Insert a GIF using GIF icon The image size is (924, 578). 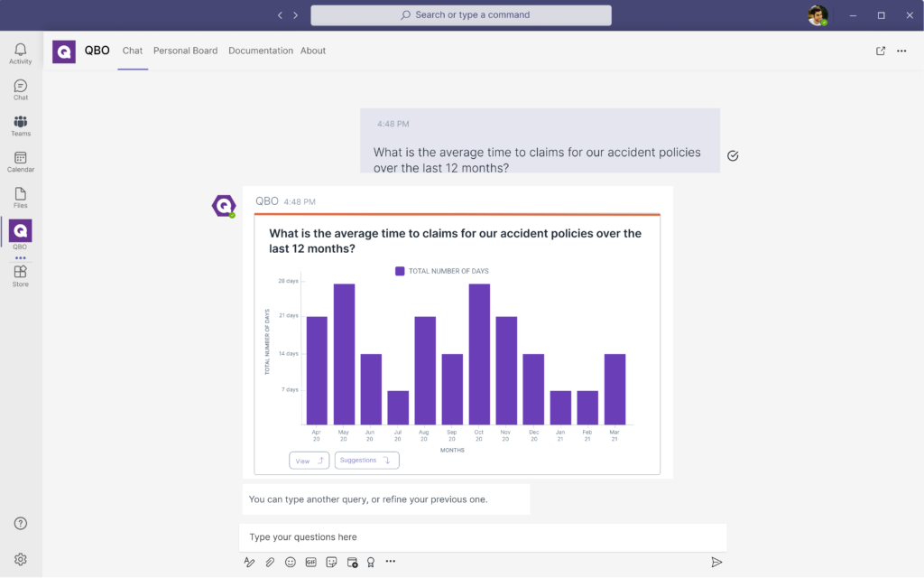pos(310,562)
